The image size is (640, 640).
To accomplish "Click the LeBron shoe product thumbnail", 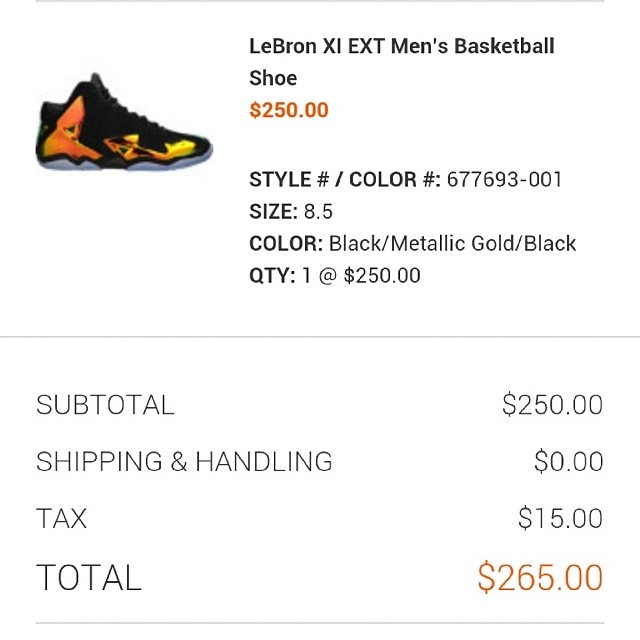I will click(x=124, y=126).
